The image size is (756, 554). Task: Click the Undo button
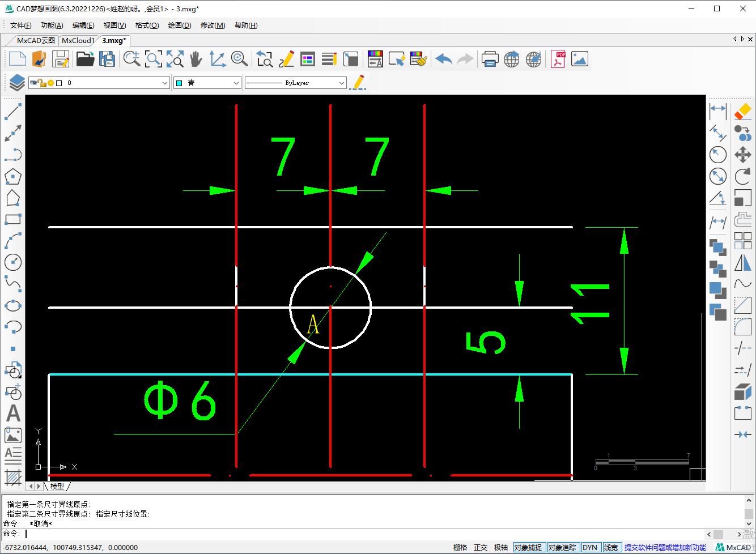[x=444, y=58]
